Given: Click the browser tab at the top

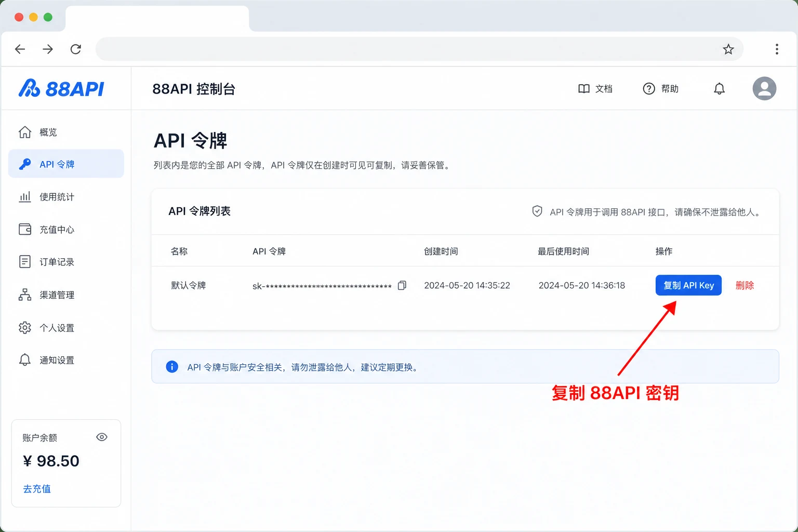Looking at the screenshot, I should click(157, 18).
